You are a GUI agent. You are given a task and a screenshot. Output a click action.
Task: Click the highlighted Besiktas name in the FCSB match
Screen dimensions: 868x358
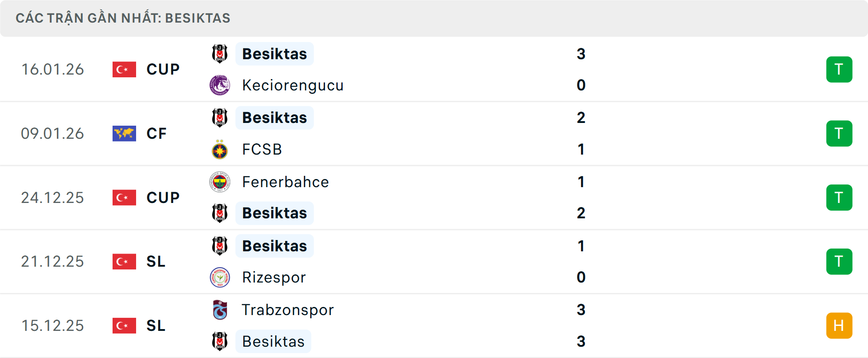coord(274,118)
